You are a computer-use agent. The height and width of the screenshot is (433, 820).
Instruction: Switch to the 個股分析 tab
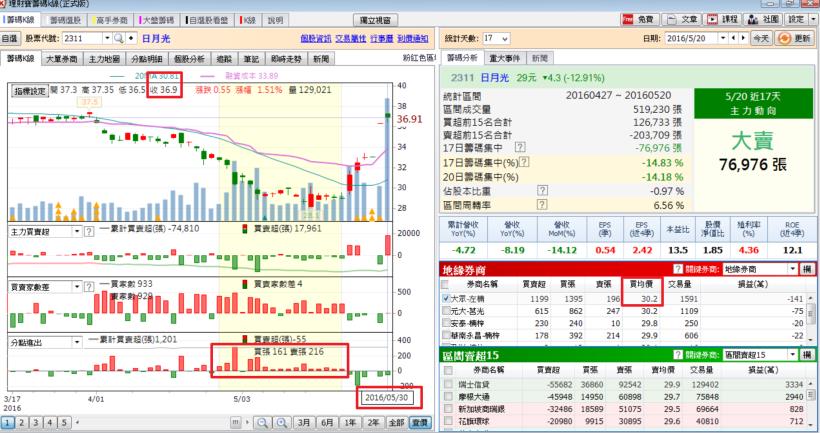coord(189,59)
